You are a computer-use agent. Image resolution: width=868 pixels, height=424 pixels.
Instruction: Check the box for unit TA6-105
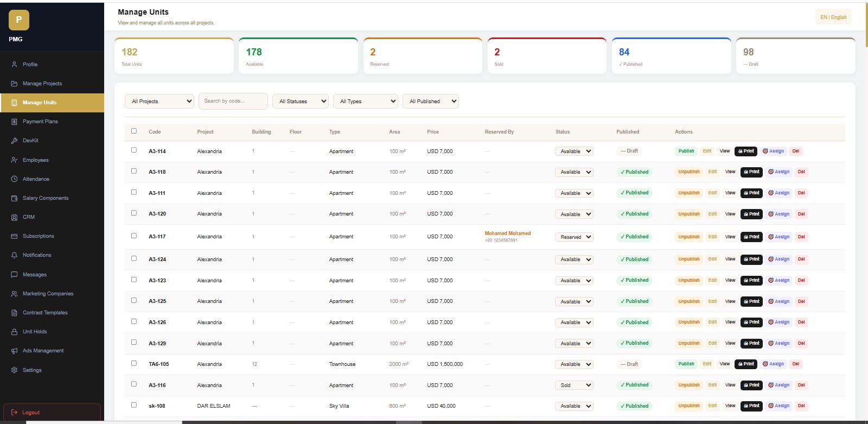[134, 363]
